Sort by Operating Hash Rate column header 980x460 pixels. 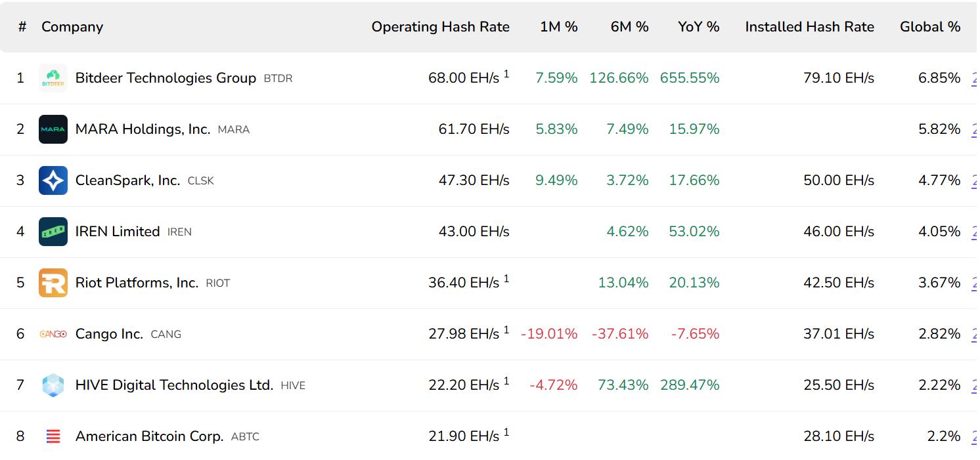tap(440, 27)
